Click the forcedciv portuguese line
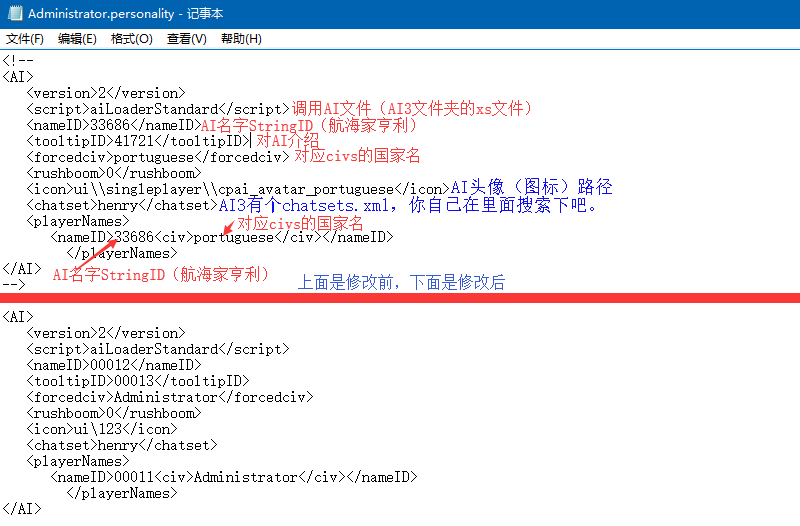The height and width of the screenshot is (526, 800). click(158, 157)
